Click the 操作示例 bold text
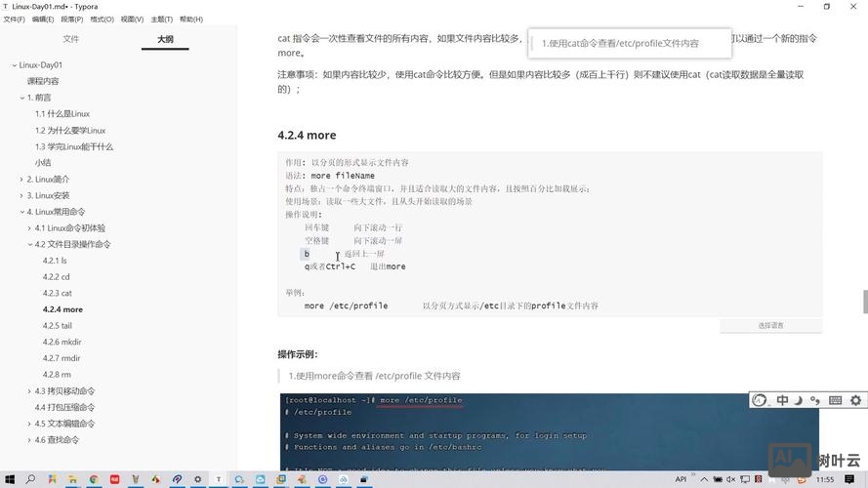Image resolution: width=868 pixels, height=488 pixels. click(297, 354)
